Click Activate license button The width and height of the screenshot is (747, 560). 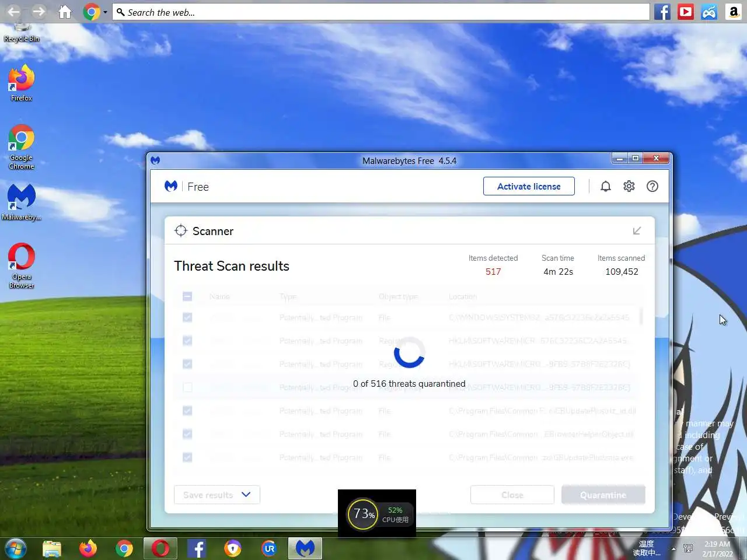click(x=529, y=186)
